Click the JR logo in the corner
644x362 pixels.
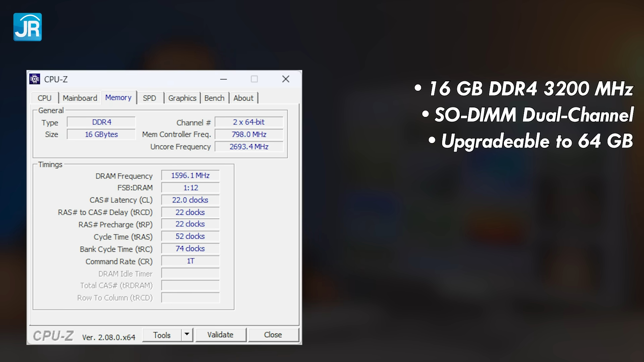pos(28,27)
